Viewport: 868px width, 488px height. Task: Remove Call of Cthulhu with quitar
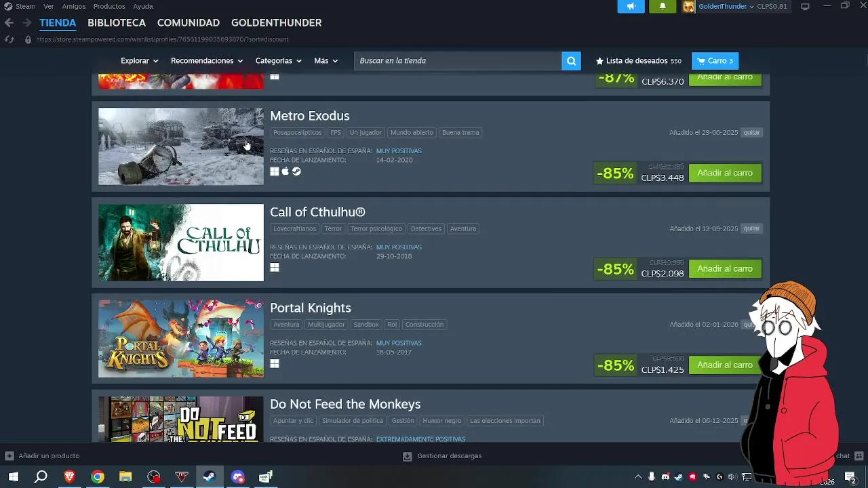[751, 229]
